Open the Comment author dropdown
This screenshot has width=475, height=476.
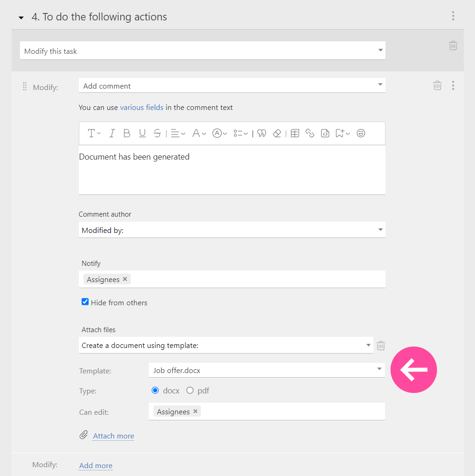point(232,230)
